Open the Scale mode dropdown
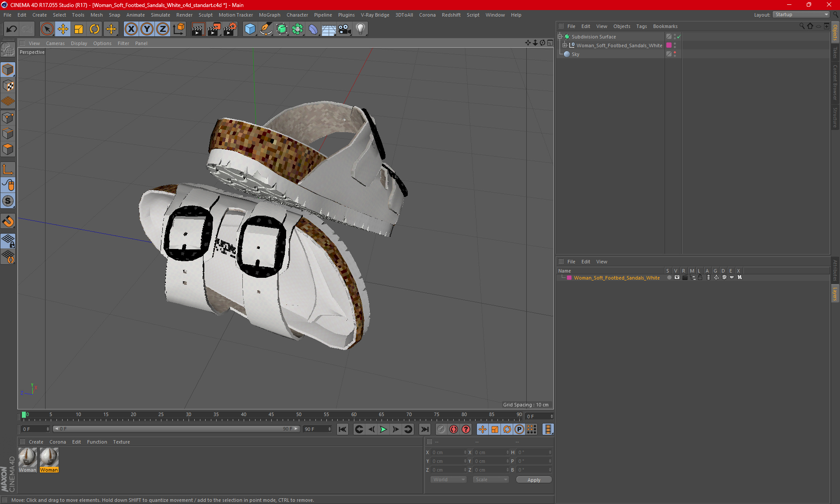 coord(491,479)
